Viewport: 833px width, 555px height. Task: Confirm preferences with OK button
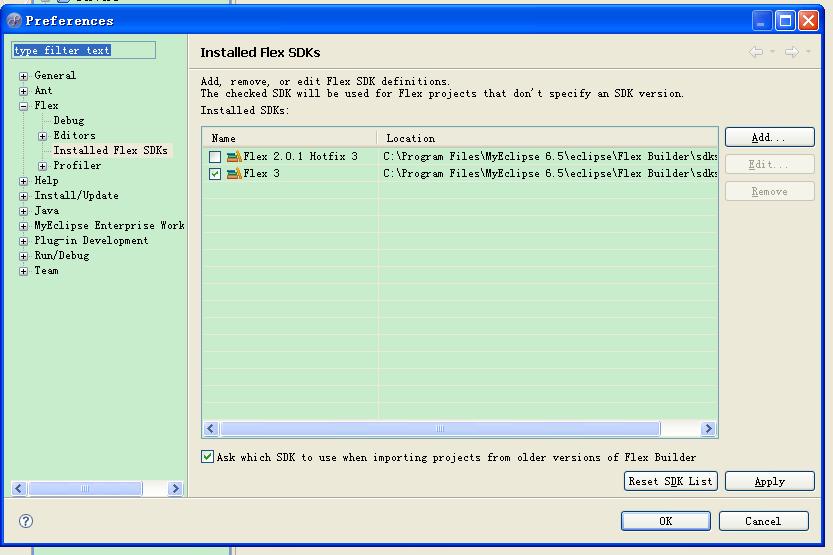(x=666, y=521)
